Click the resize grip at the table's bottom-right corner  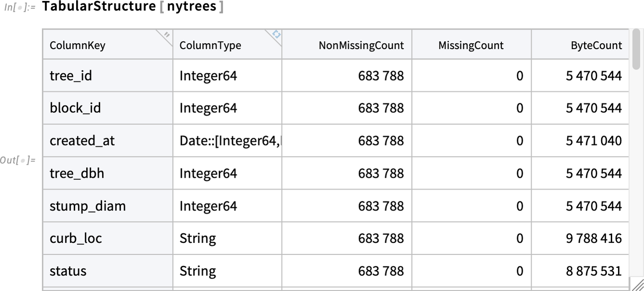tap(636, 284)
